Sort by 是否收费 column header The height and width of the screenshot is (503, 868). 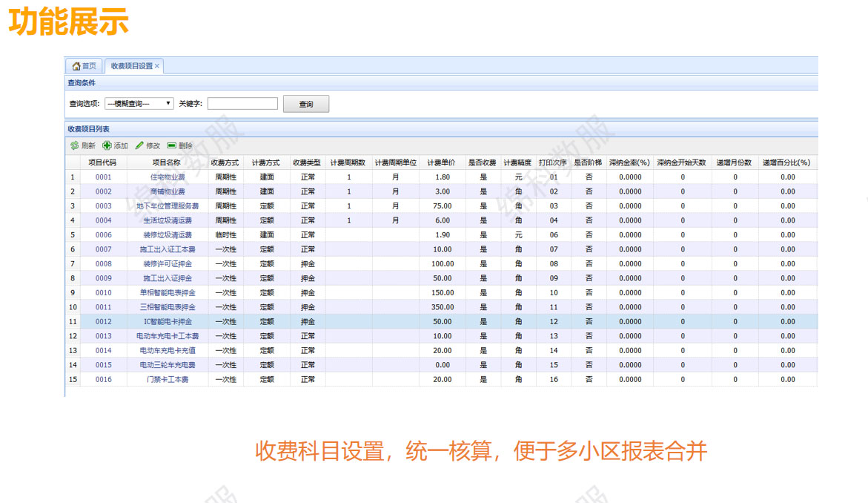tap(482, 163)
